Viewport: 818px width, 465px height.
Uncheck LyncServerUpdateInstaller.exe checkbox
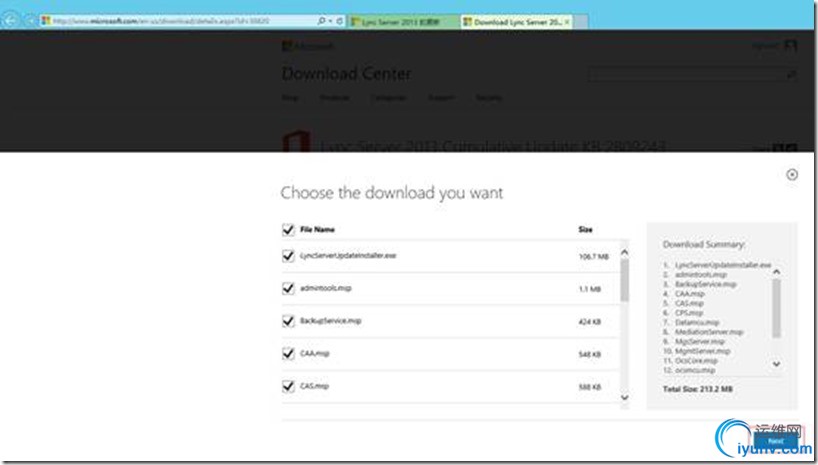click(x=288, y=256)
